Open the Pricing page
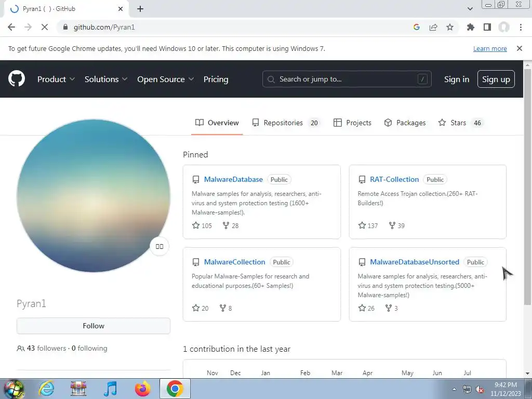Viewport: 532px width, 399px height. [216, 79]
